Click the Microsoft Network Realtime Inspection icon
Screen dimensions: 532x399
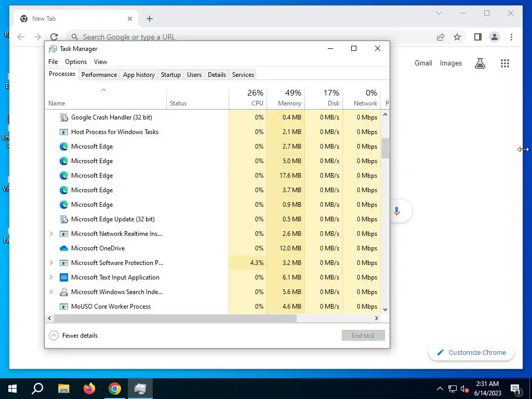click(63, 234)
